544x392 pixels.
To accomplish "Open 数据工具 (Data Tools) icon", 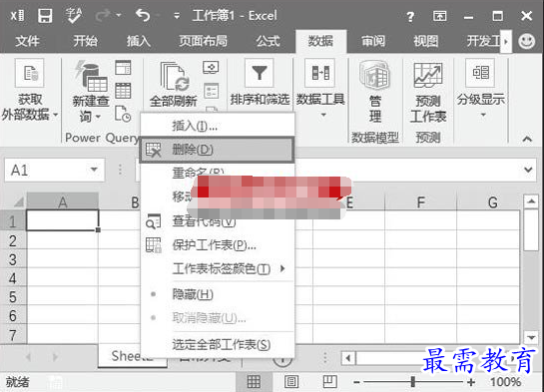I will (x=320, y=73).
